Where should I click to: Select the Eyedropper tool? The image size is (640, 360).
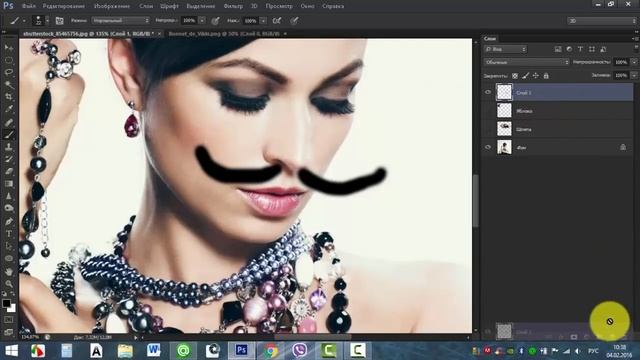(9, 109)
